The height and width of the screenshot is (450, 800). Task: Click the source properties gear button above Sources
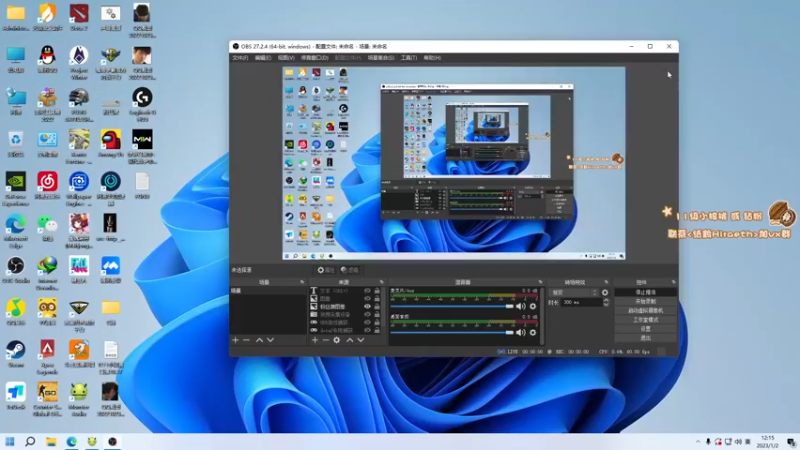coord(326,270)
